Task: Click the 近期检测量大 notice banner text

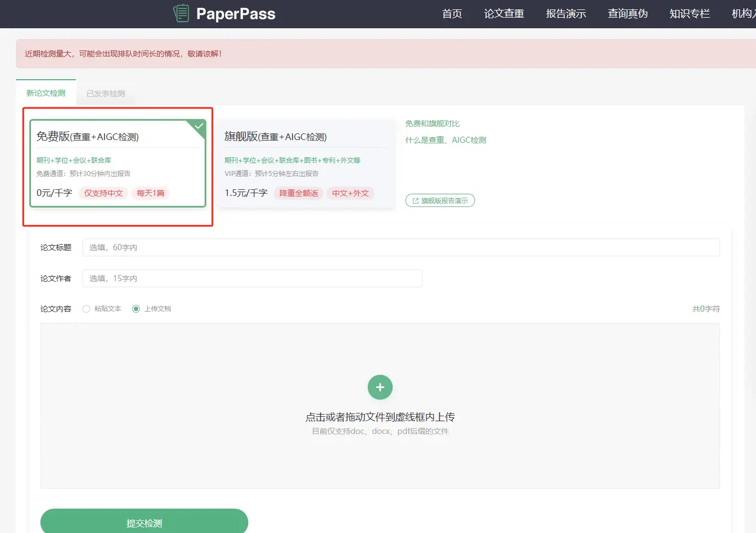Action: 123,54
